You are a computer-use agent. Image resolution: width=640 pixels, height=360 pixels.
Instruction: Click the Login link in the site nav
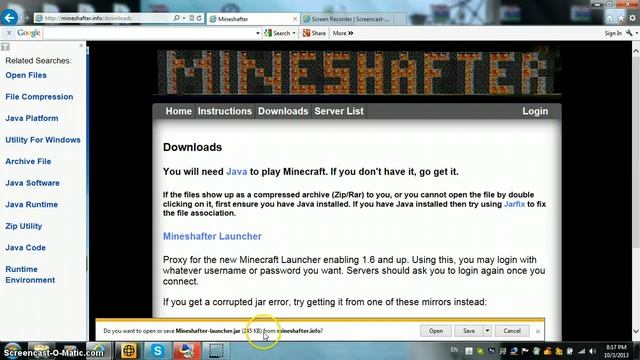[x=535, y=111]
